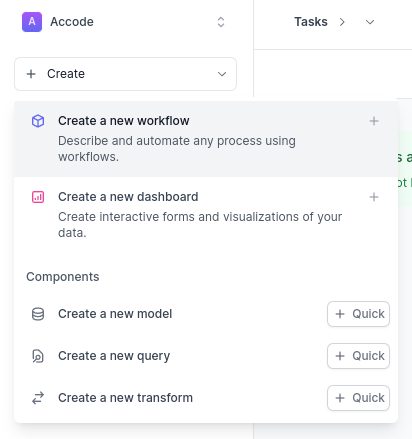Expand the Tasks breadcrumb right arrow
Image resolution: width=412 pixels, height=439 pixels.
pyautogui.click(x=342, y=22)
